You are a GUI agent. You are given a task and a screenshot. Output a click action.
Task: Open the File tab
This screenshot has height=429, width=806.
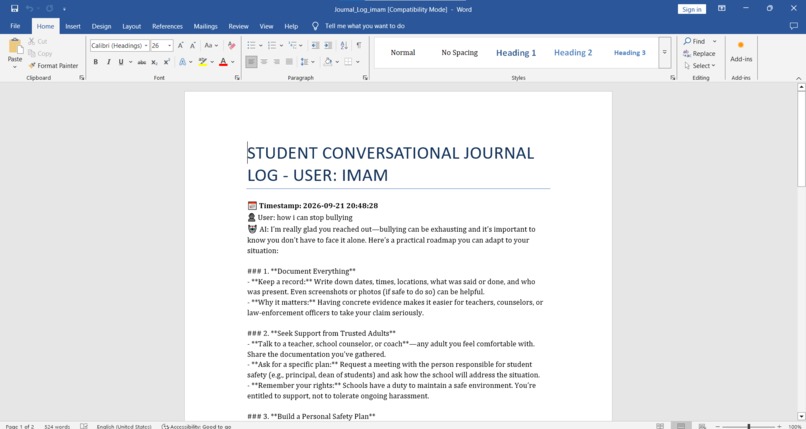pyautogui.click(x=15, y=26)
